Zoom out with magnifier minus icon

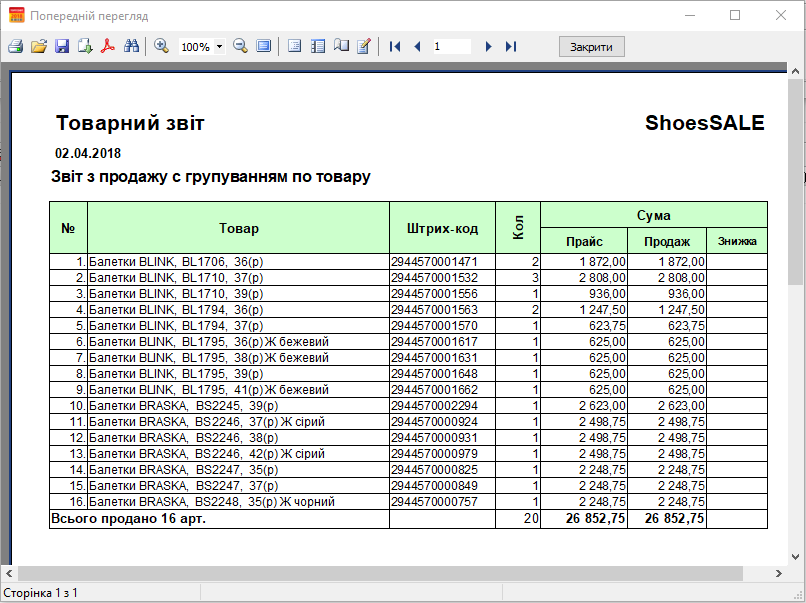(x=240, y=47)
